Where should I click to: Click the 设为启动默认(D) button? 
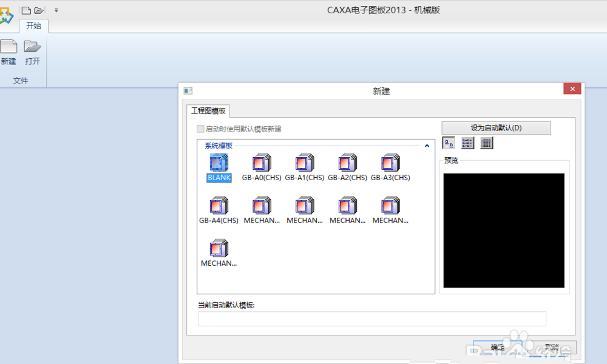pyautogui.click(x=497, y=128)
